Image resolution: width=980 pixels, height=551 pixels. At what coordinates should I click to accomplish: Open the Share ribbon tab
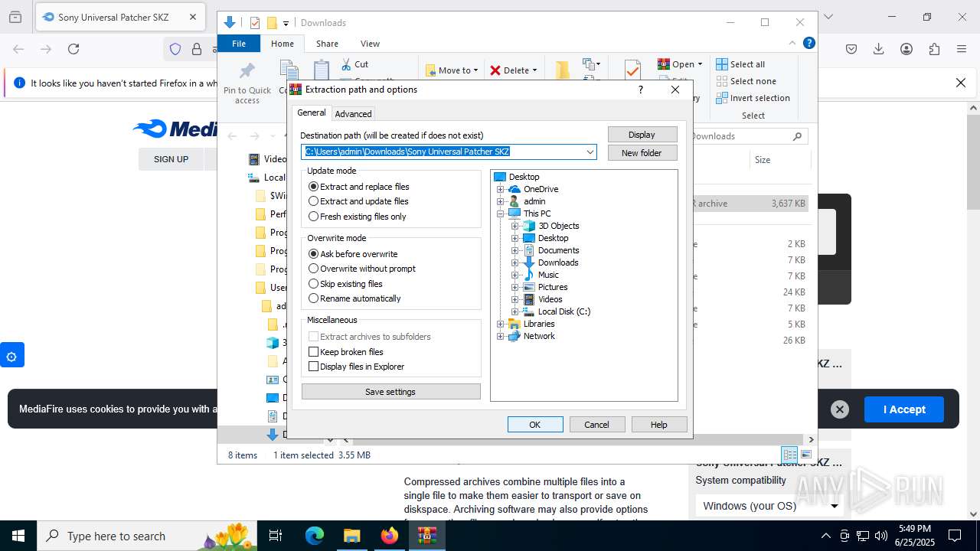tap(327, 44)
